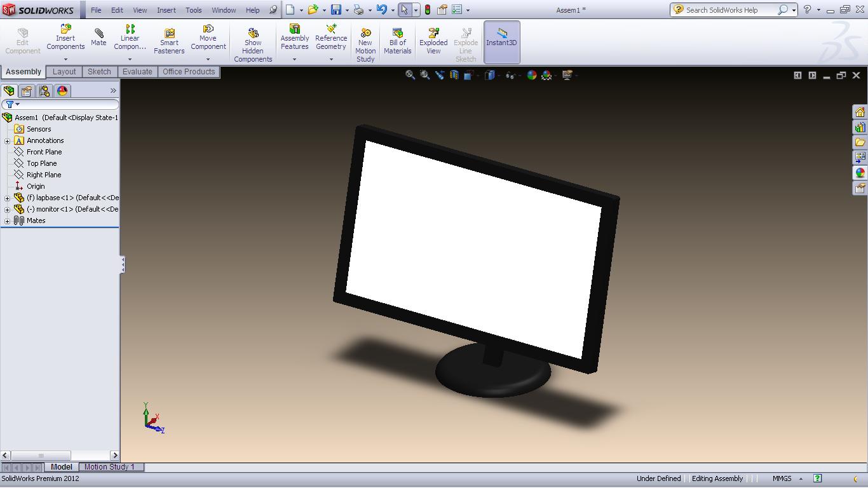
Task: Open Design Library task pane icon
Action: tap(860, 127)
